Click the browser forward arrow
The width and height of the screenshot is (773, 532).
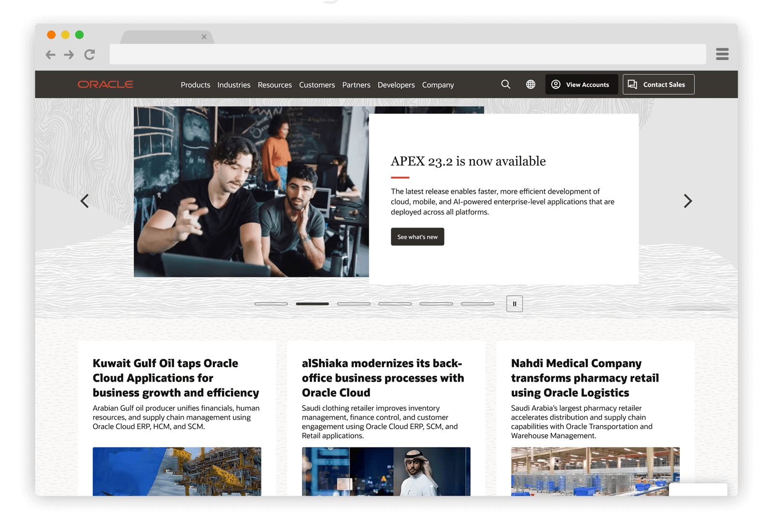coord(69,55)
